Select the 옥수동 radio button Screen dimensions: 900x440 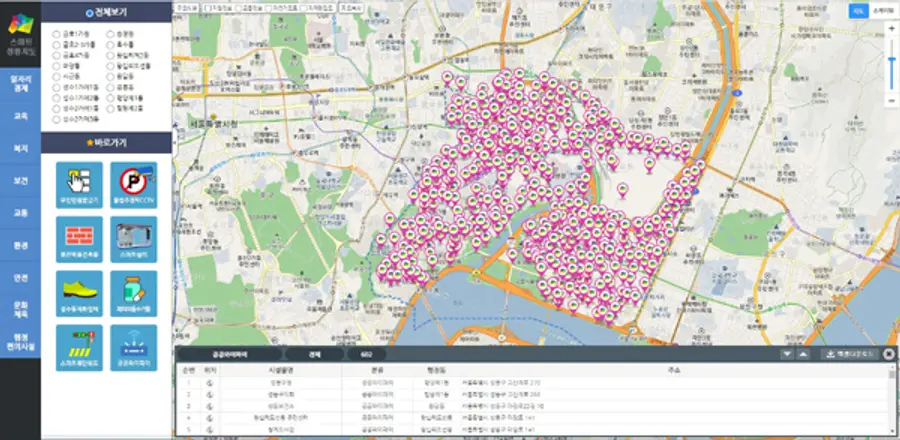pyautogui.click(x=111, y=45)
